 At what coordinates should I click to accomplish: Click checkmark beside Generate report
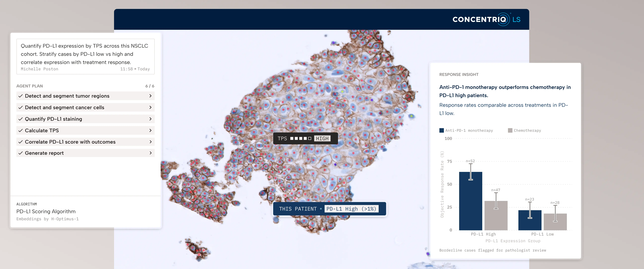[20, 153]
